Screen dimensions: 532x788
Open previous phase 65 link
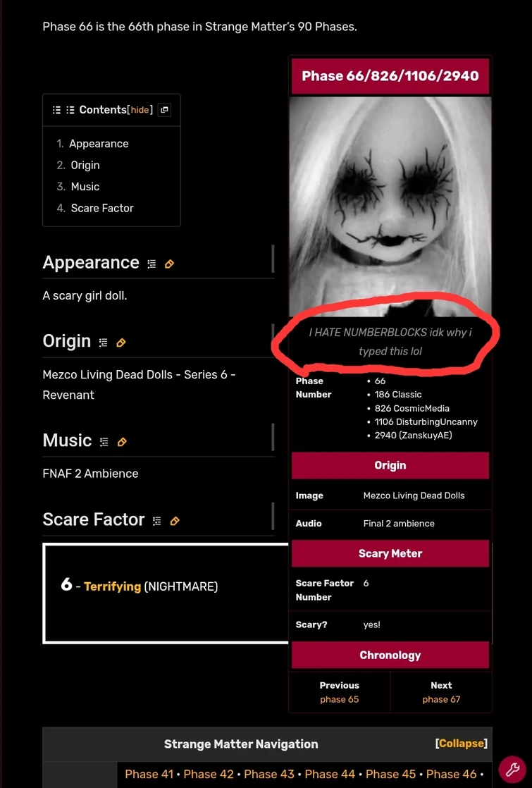pyautogui.click(x=340, y=699)
